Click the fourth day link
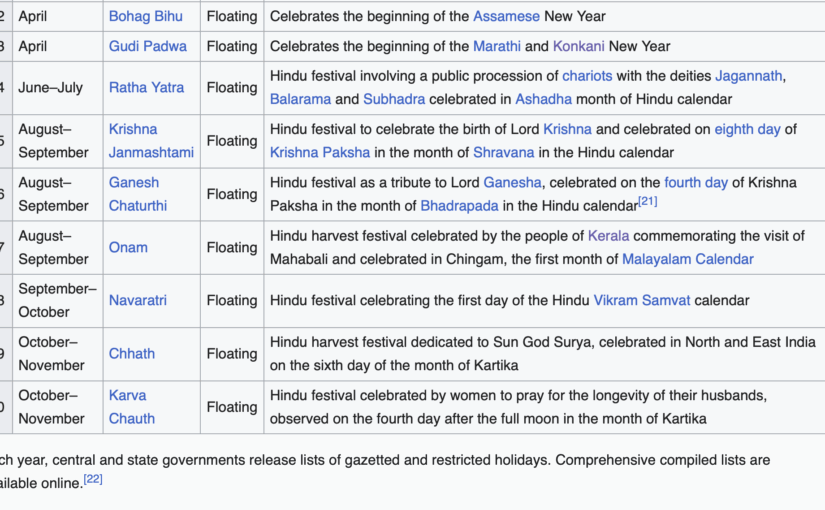Image resolution: width=825 pixels, height=510 pixels. (696, 182)
